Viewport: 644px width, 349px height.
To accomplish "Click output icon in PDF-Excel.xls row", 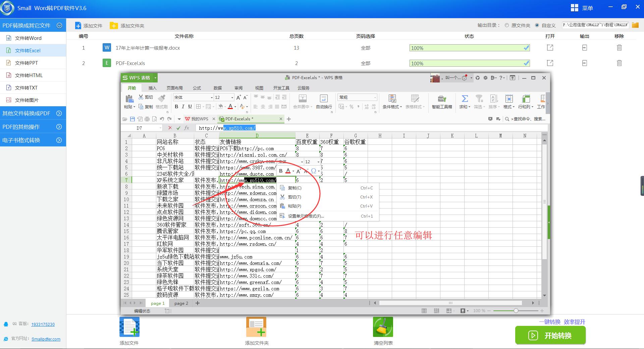I will [x=585, y=63].
